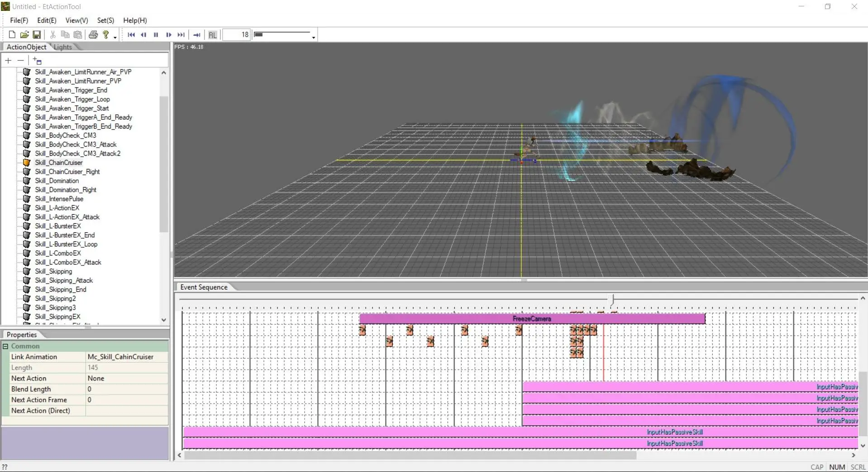Select the FreezeCamera event bar
Image resolution: width=868 pixels, height=472 pixels.
(532, 319)
